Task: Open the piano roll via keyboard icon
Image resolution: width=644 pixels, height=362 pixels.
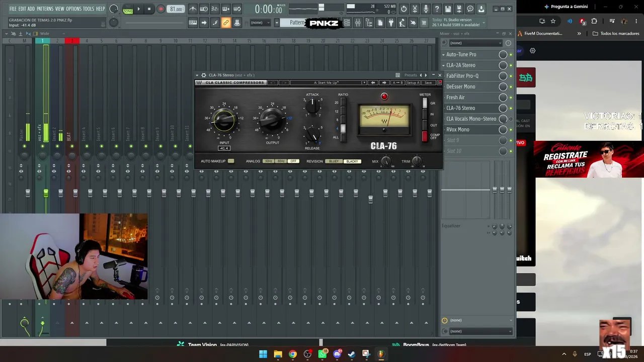Action: click(x=193, y=23)
